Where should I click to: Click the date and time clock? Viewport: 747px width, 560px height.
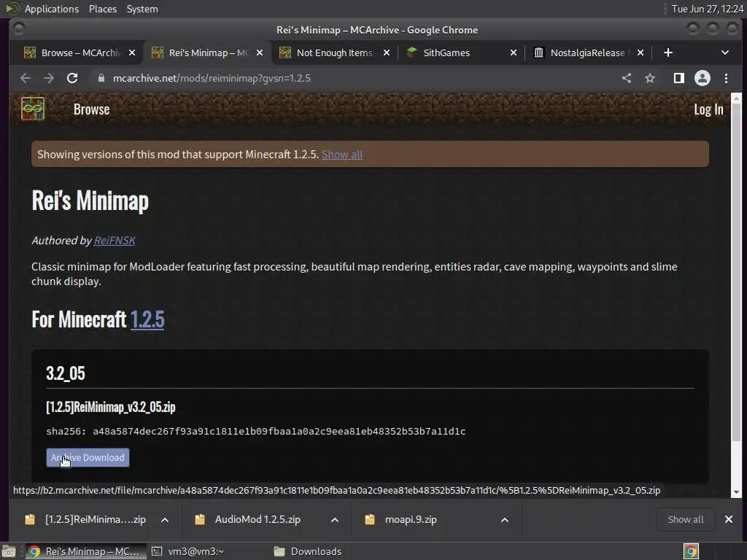708,9
